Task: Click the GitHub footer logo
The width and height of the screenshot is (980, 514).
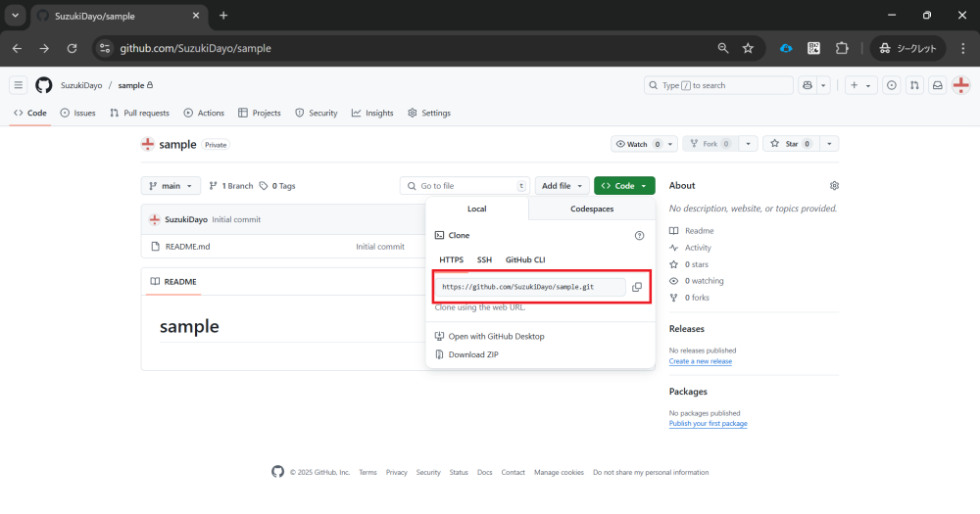Action: 277,472
